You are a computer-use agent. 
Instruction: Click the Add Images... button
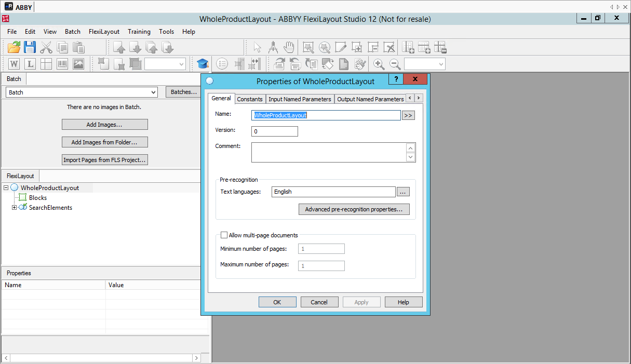[105, 125]
